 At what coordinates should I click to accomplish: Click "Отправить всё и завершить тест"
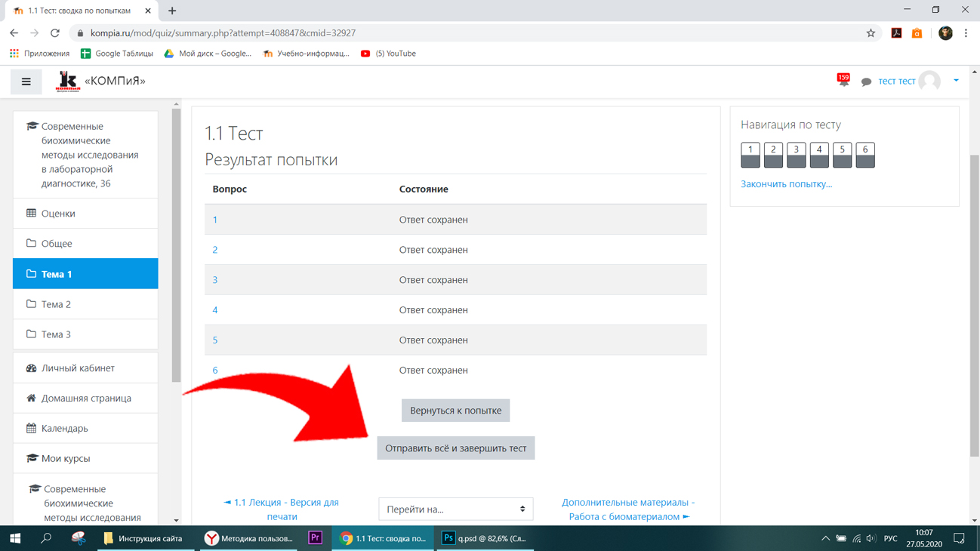click(456, 448)
